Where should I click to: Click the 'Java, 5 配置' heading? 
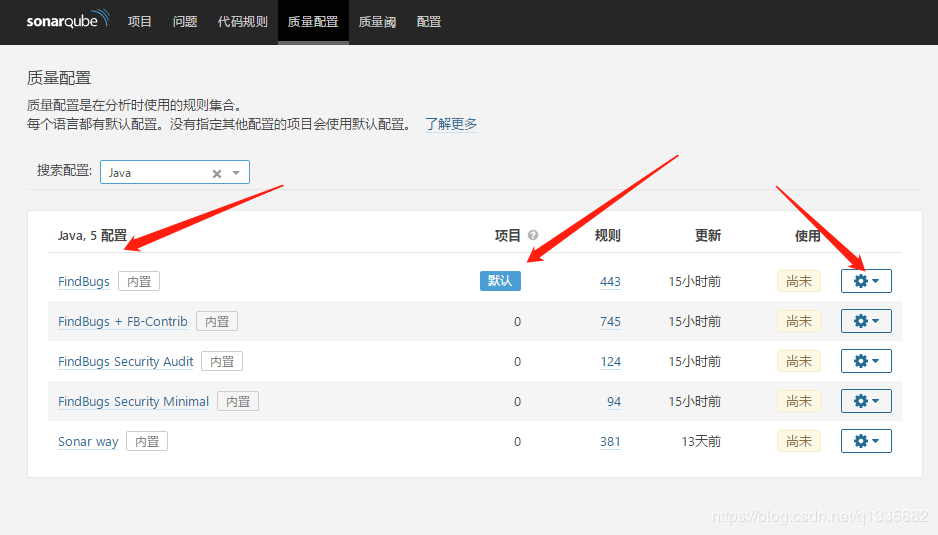93,236
